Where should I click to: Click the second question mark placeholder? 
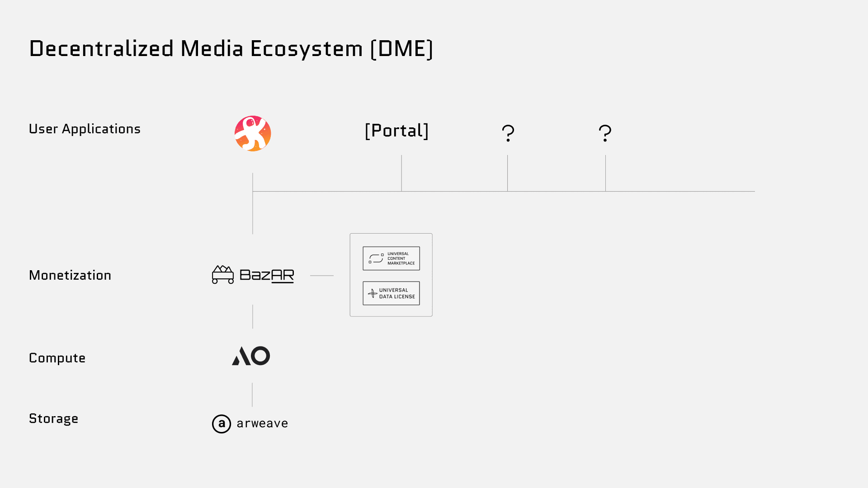point(605,133)
